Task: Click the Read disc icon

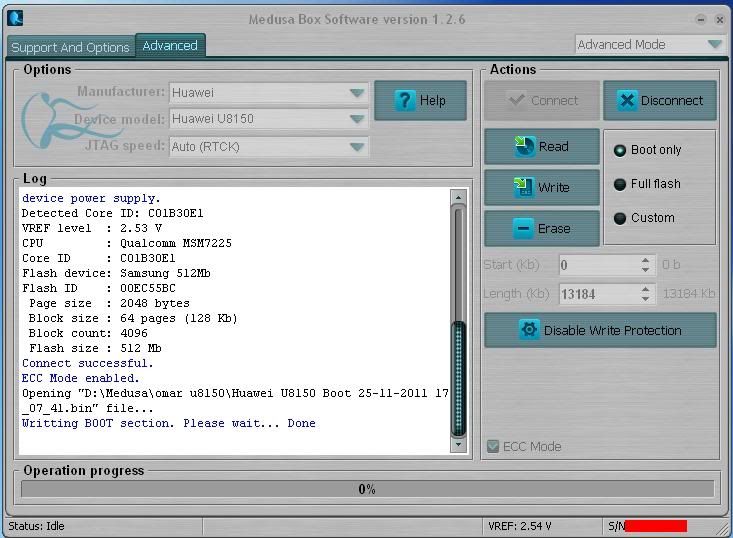Action: [525, 146]
